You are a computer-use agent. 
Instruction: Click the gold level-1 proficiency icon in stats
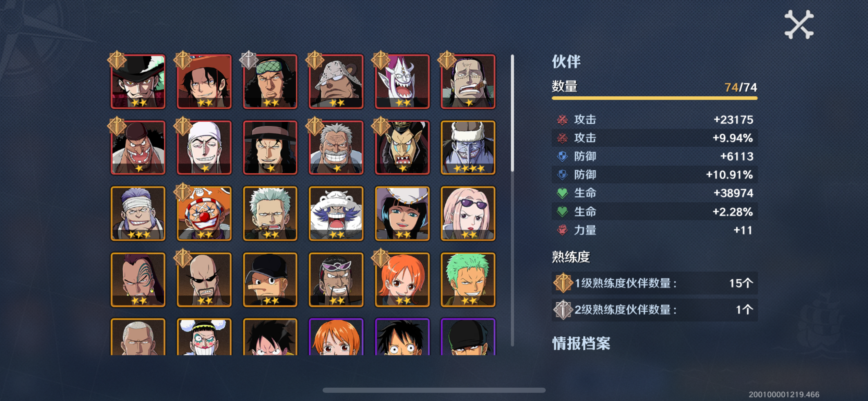(x=563, y=283)
